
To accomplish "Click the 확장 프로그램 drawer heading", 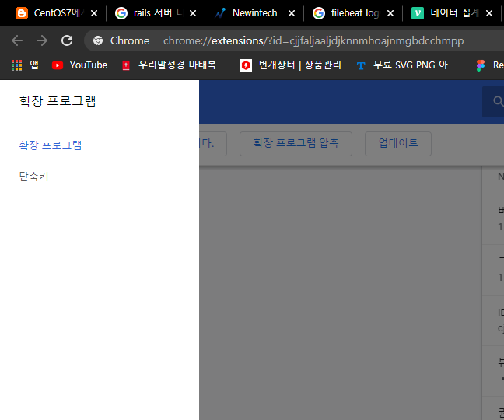I will (x=58, y=101).
